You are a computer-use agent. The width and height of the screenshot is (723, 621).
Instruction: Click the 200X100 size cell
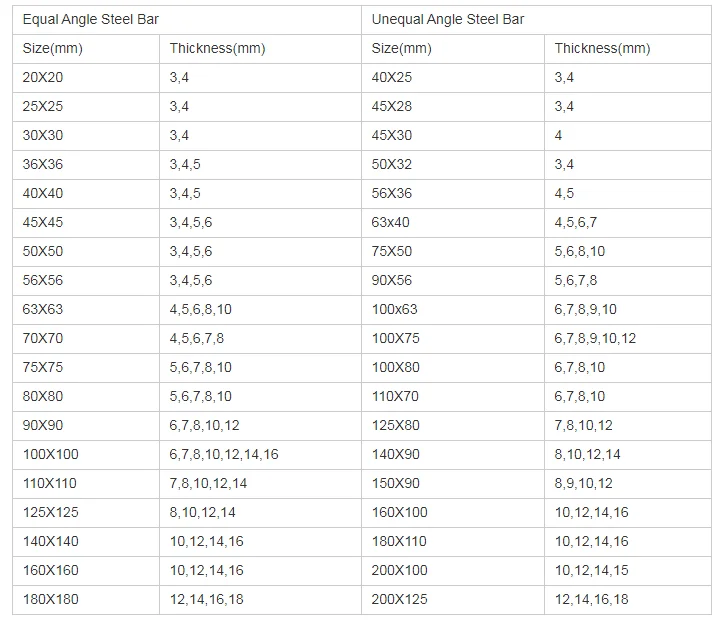[x=399, y=570]
